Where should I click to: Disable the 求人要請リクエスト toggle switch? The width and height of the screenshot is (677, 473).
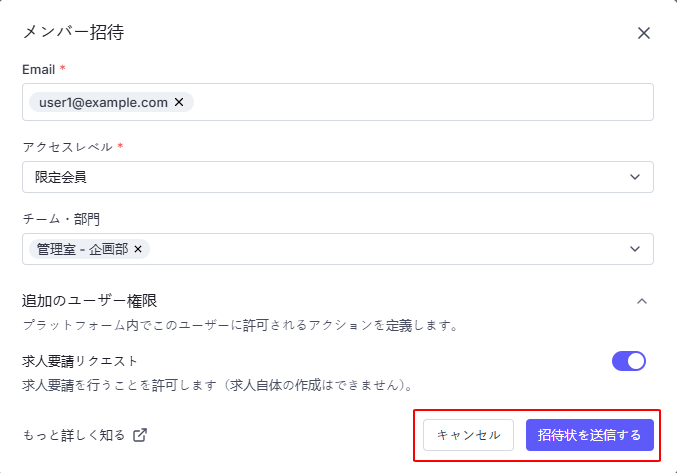(629, 361)
